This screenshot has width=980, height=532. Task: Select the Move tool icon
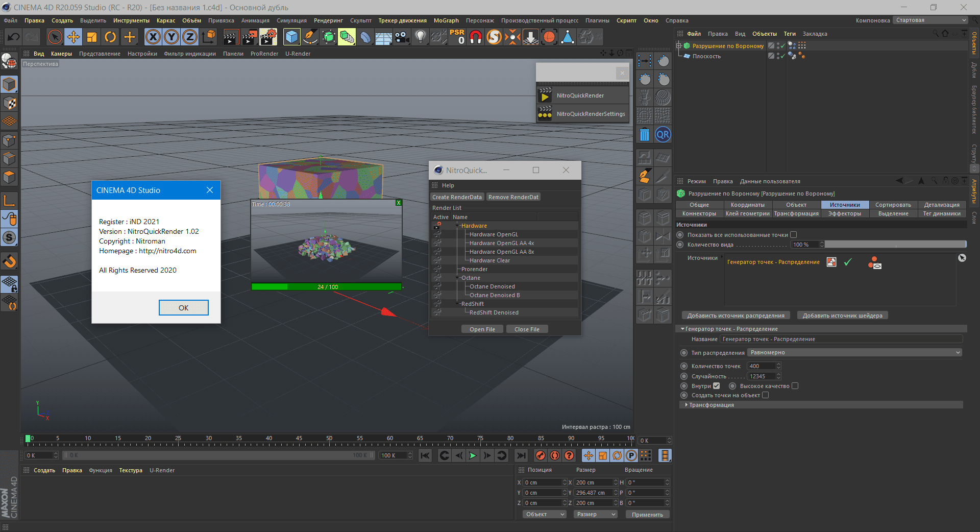pos(73,37)
